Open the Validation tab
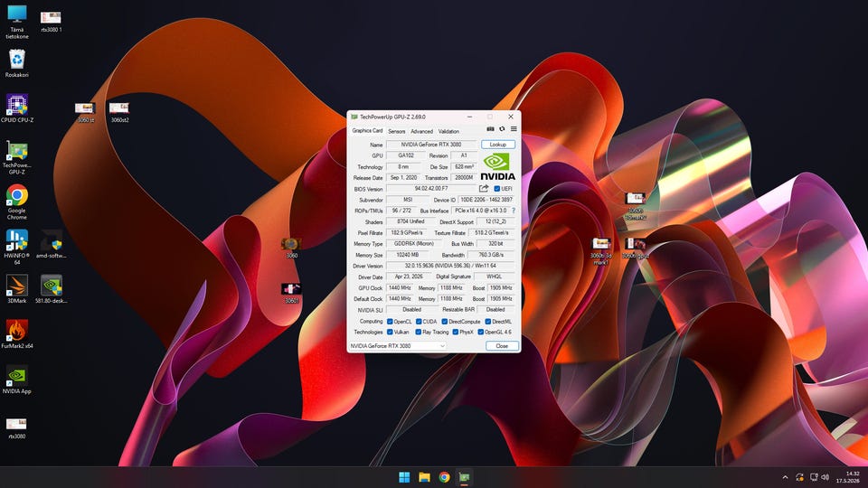This screenshot has width=868, height=488. [x=448, y=131]
